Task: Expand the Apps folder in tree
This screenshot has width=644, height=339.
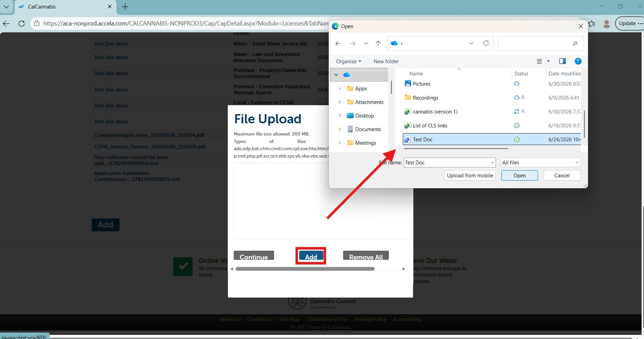Action: [340, 88]
